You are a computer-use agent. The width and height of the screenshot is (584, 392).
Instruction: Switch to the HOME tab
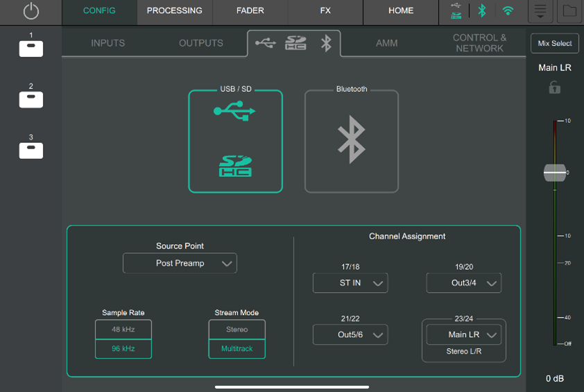tap(401, 11)
